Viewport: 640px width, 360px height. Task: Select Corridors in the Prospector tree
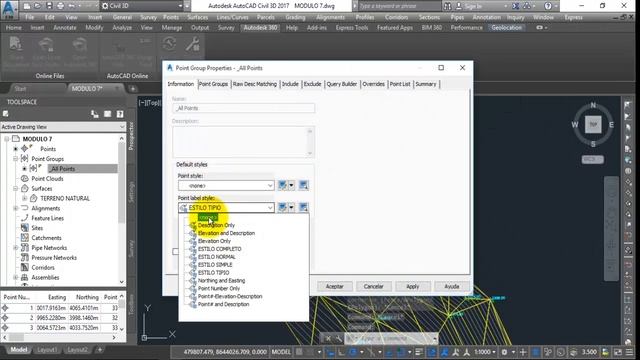click(x=43, y=268)
